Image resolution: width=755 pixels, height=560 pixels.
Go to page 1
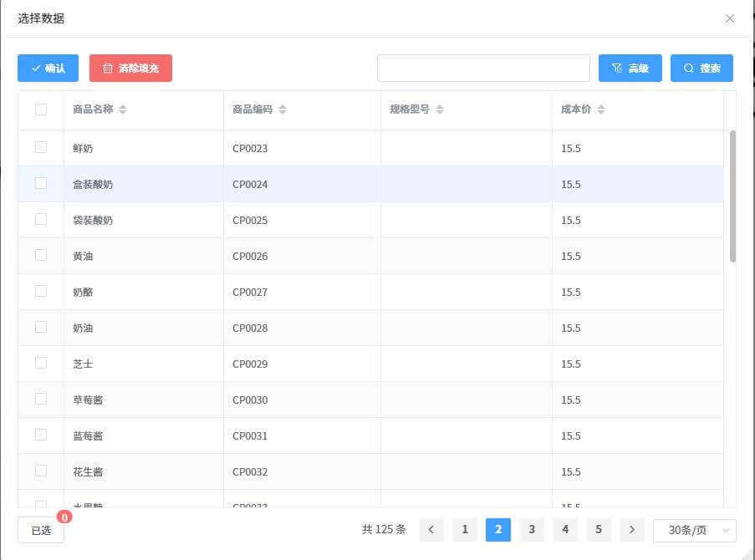point(465,530)
